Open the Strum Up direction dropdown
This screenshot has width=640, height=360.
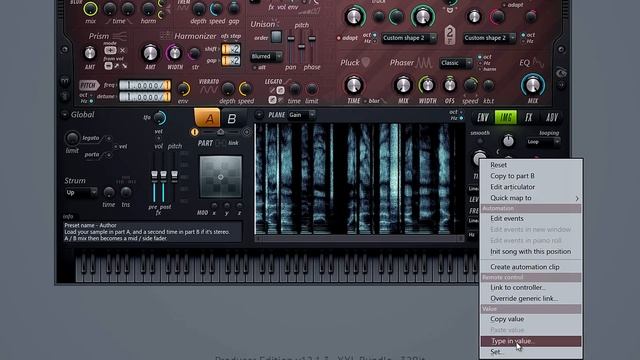(81, 192)
